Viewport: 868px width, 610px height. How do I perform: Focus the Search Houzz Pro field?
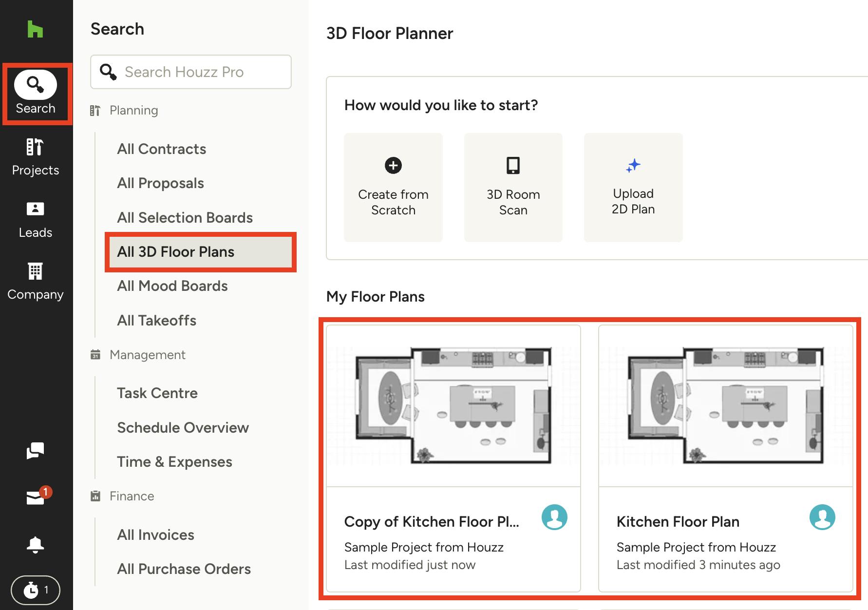pos(191,72)
